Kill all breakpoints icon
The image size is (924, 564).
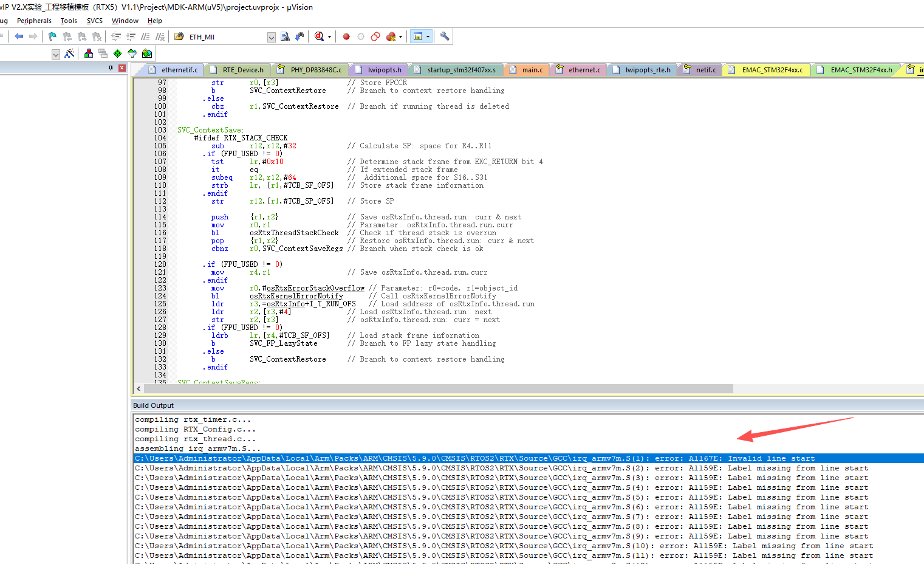tap(391, 36)
